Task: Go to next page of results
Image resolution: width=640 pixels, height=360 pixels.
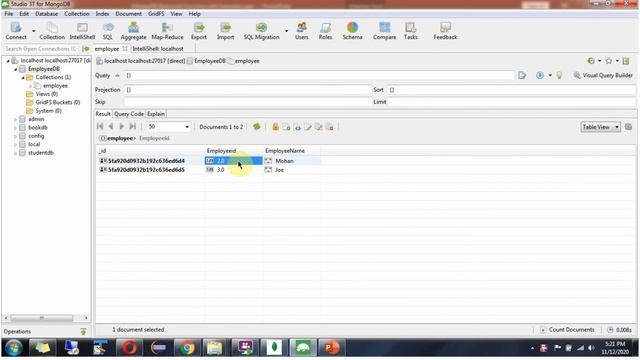Action: click(x=122, y=127)
